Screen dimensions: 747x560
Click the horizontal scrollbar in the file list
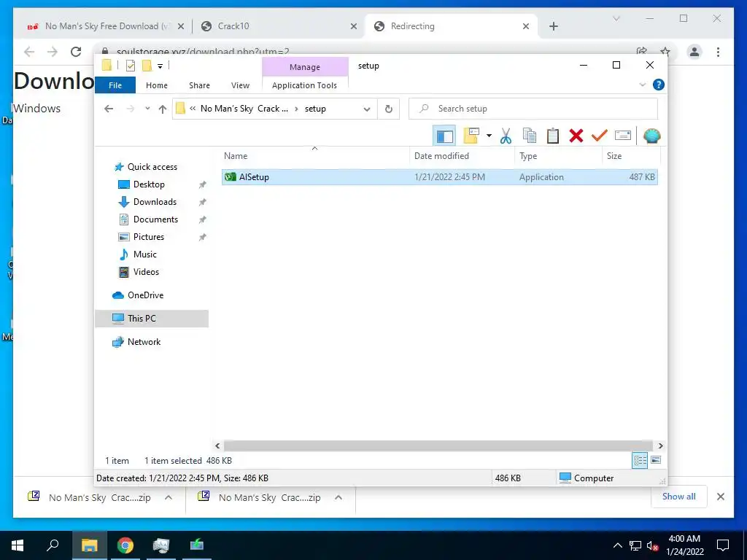tap(438, 446)
